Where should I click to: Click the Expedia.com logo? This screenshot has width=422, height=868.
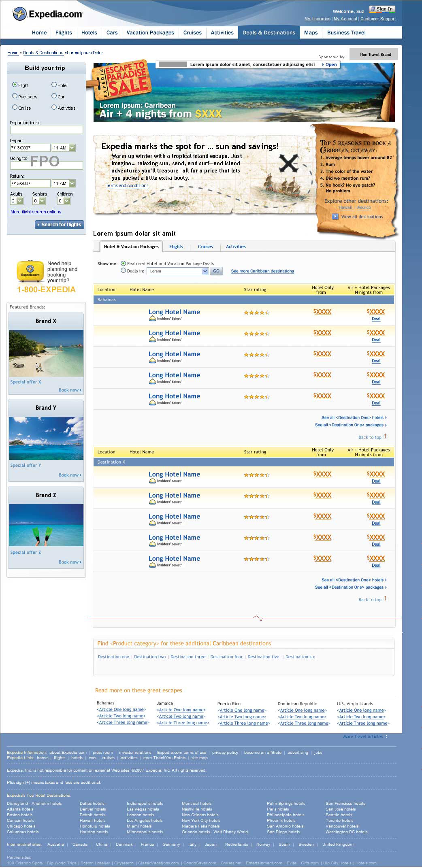click(x=48, y=14)
